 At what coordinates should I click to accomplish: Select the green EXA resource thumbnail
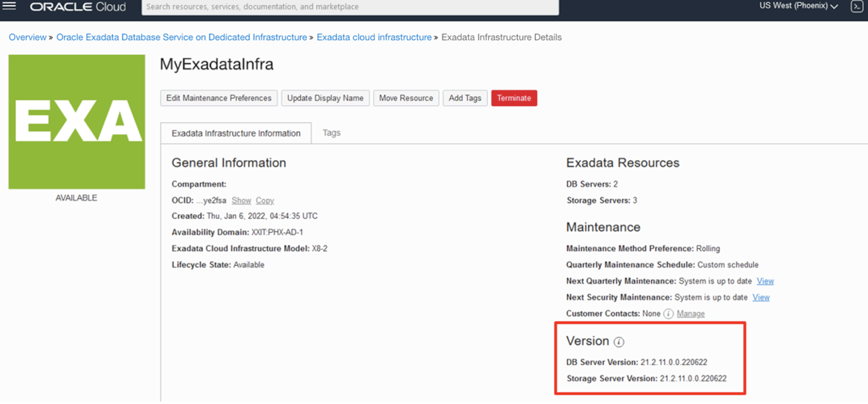(x=76, y=121)
